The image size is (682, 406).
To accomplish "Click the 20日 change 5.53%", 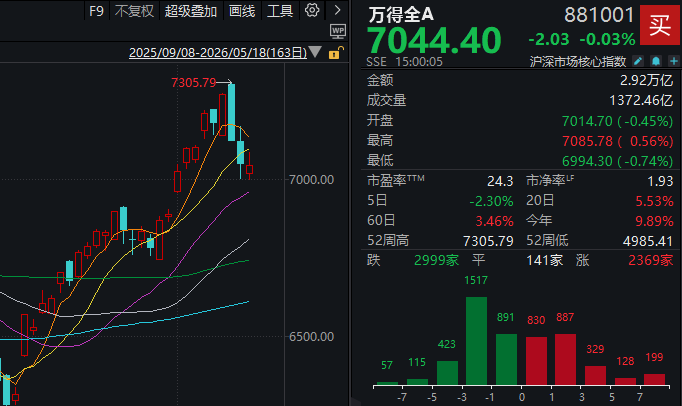I will pyautogui.click(x=654, y=201).
